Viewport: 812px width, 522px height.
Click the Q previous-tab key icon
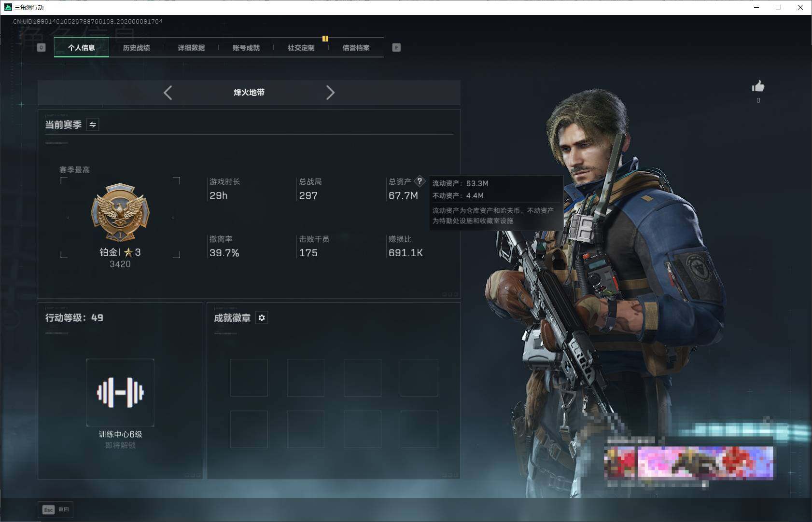pos(41,47)
